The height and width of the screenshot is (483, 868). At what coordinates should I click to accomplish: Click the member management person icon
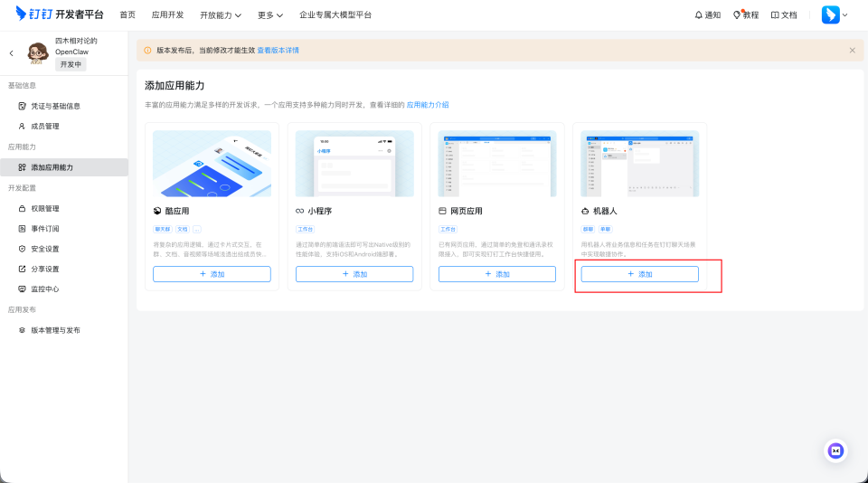22,127
